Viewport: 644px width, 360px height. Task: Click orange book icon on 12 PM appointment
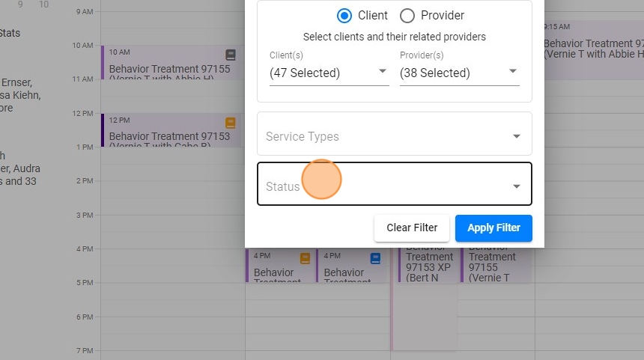point(231,123)
